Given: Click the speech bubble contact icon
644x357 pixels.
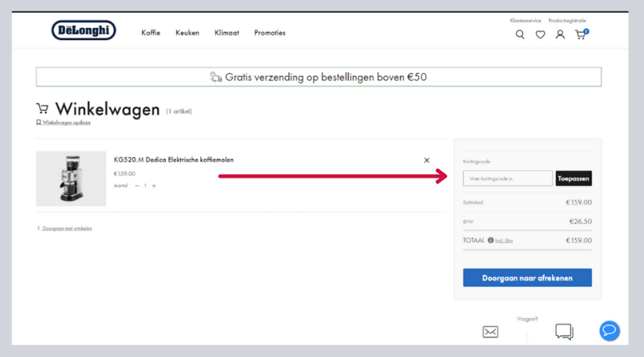Looking at the screenshot, I should (x=563, y=332).
